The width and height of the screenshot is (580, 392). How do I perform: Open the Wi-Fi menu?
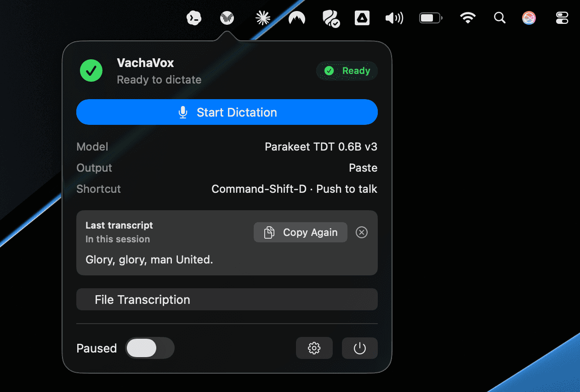pos(468,18)
